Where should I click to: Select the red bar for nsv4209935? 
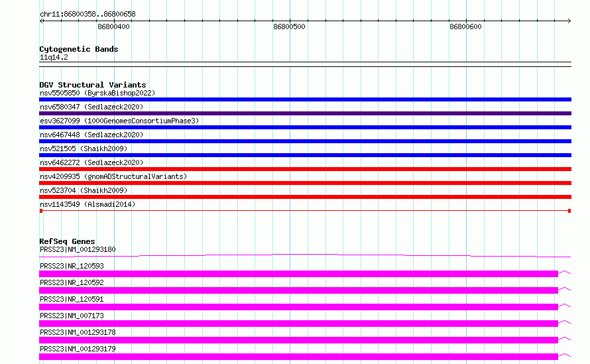click(x=305, y=183)
